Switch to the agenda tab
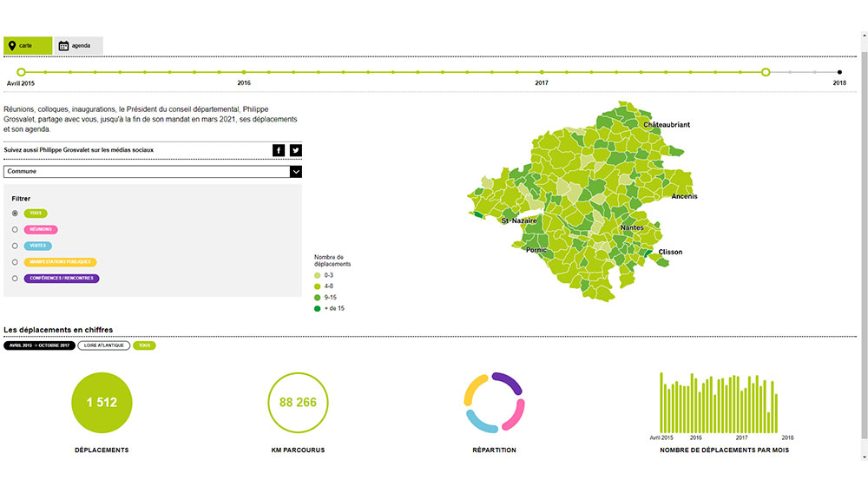868x493 pixels. pyautogui.click(x=79, y=45)
